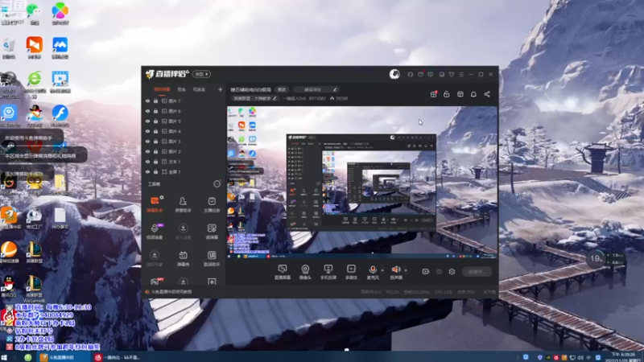Image resolution: width=644 pixels, height=362 pixels.
Task: Switch to 斗鱼直播伴侣 in the taskbar
Action: [x=62, y=357]
